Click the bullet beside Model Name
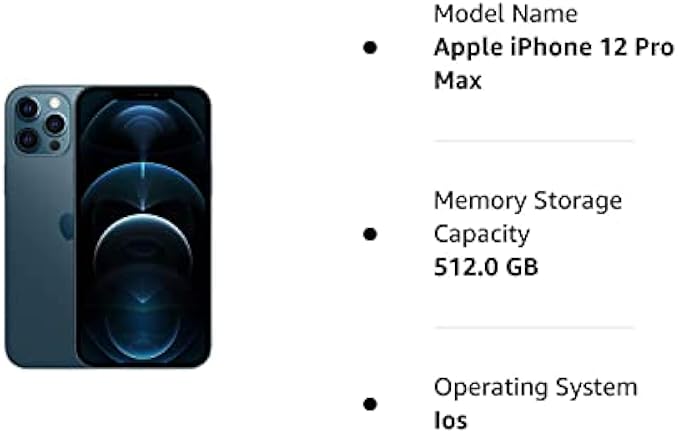This screenshot has width=679, height=435. click(370, 47)
